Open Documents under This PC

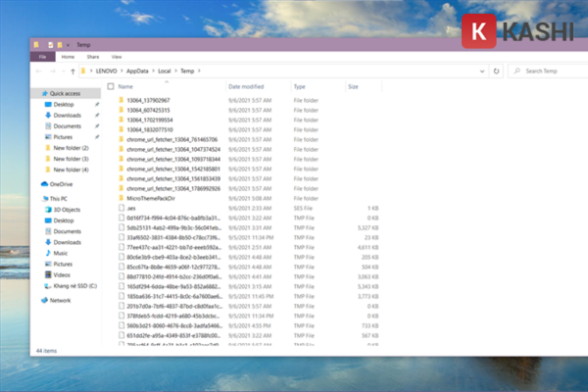click(x=67, y=231)
